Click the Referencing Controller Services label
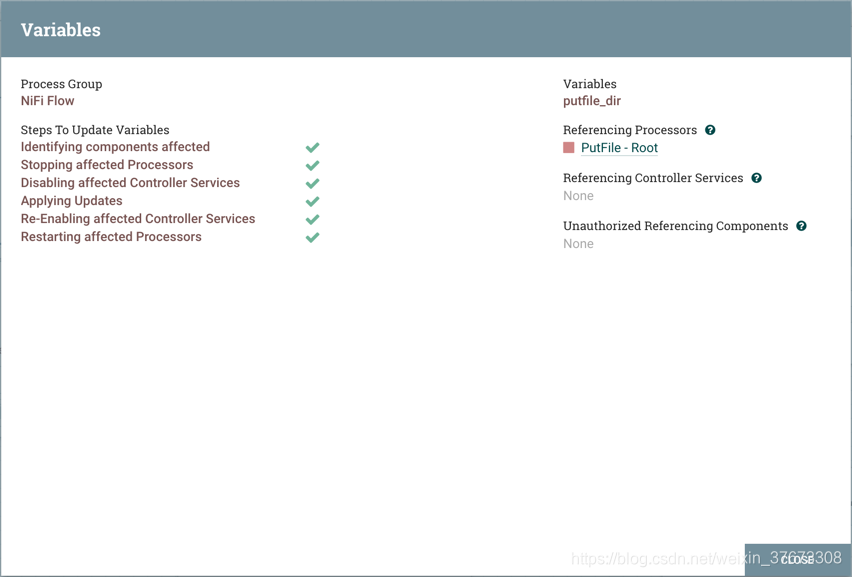The width and height of the screenshot is (852, 577). tap(653, 178)
